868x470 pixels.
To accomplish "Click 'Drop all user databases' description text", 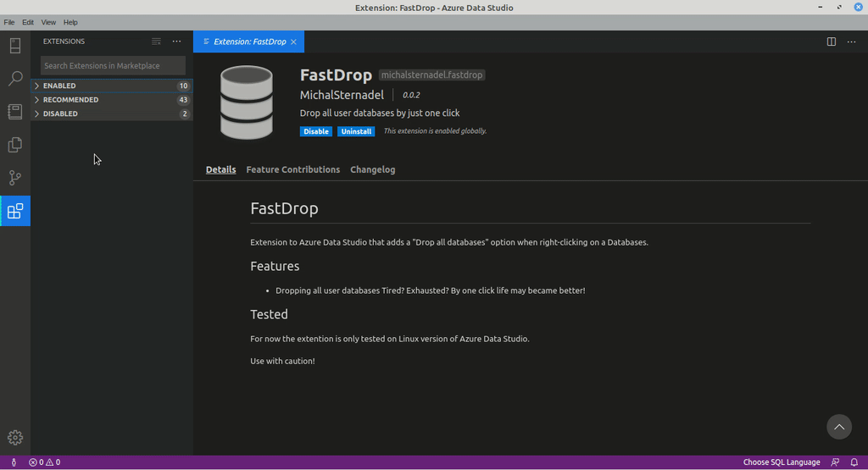I will pos(380,113).
